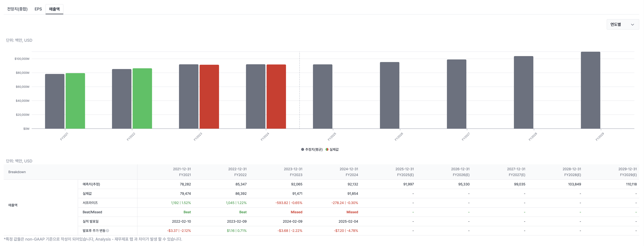Click the FY2023 red actual bar

pos(209,97)
